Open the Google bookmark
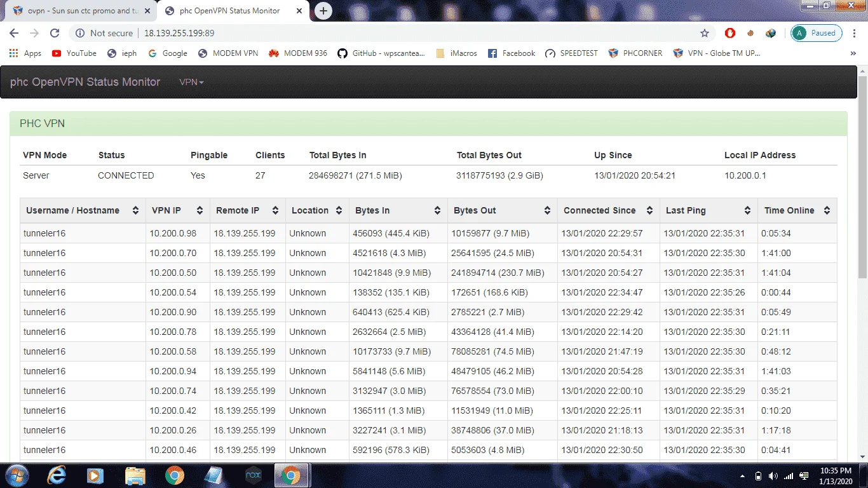Image resolution: width=868 pixels, height=488 pixels. 168,53
